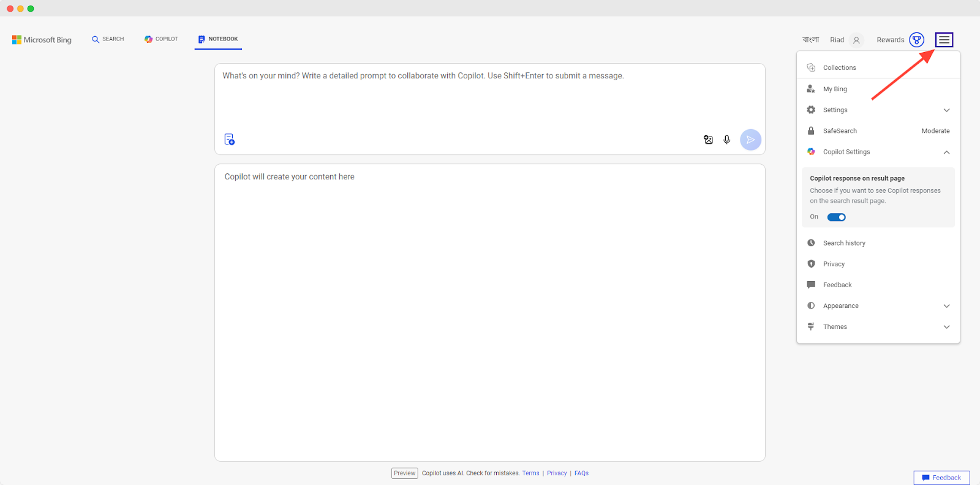Open the Terms link
This screenshot has height=485, width=980.
pos(531,473)
